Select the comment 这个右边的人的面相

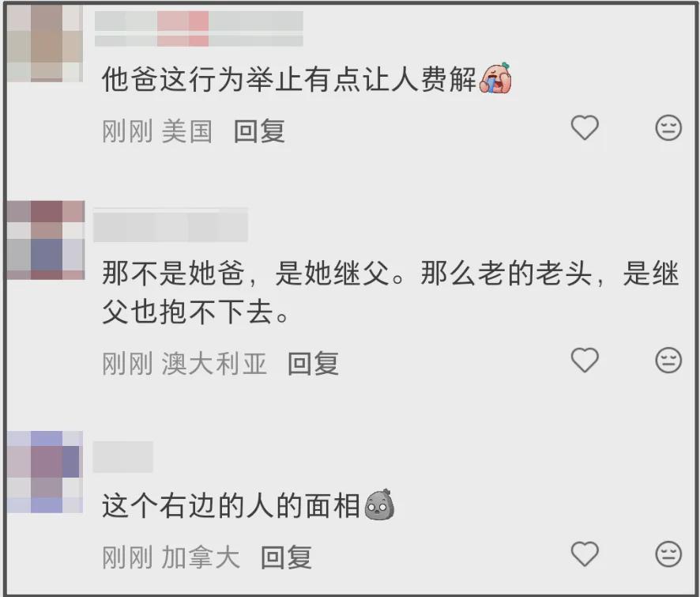231,506
